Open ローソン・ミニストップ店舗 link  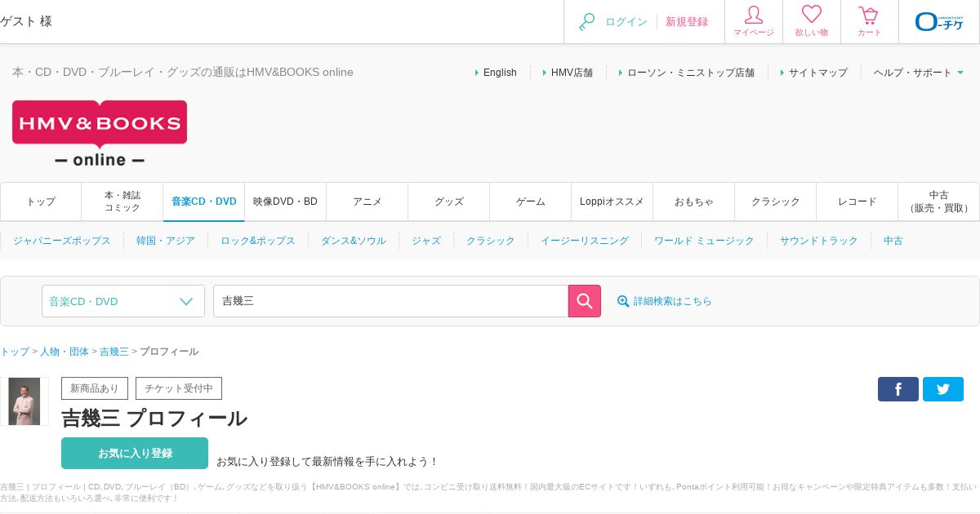(x=691, y=73)
